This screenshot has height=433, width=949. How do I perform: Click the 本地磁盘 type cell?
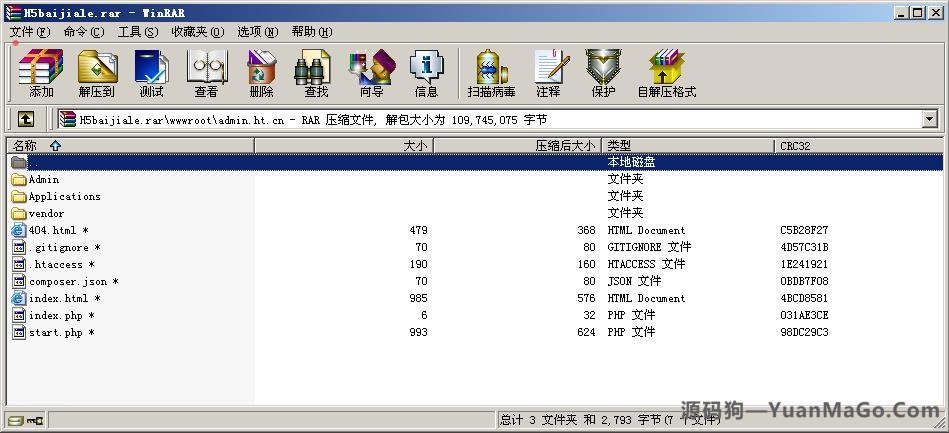tap(631, 162)
